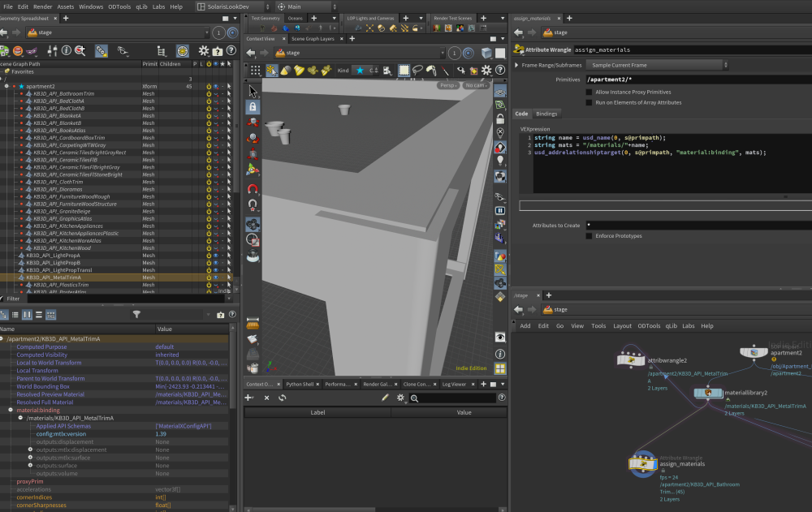Image resolution: width=812 pixels, height=512 pixels.
Task: Enable Run on Elements of Array Attributes
Action: pyautogui.click(x=589, y=102)
